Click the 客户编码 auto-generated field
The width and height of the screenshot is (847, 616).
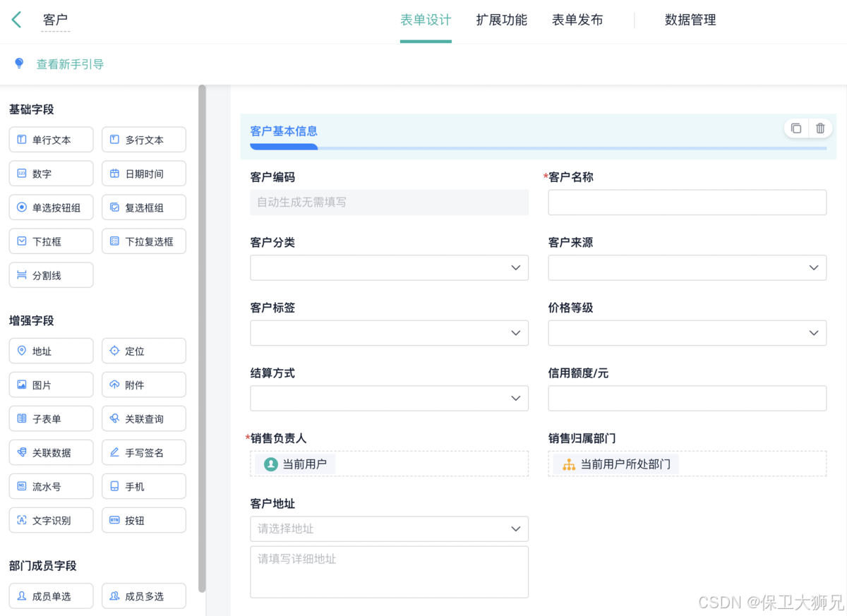tap(389, 202)
